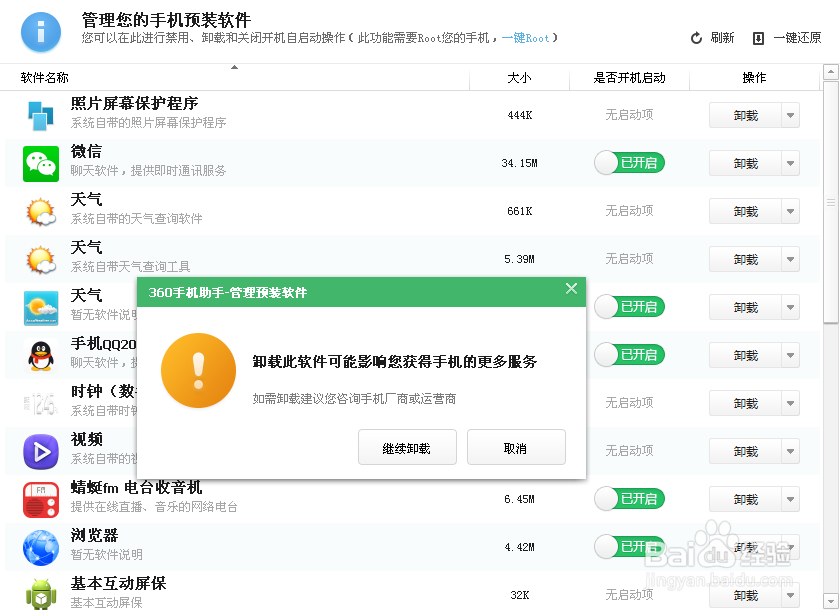Image resolution: width=840 pixels, height=610 pixels.
Task: Select the 基本互动屏保 Android icon
Action: (41, 594)
